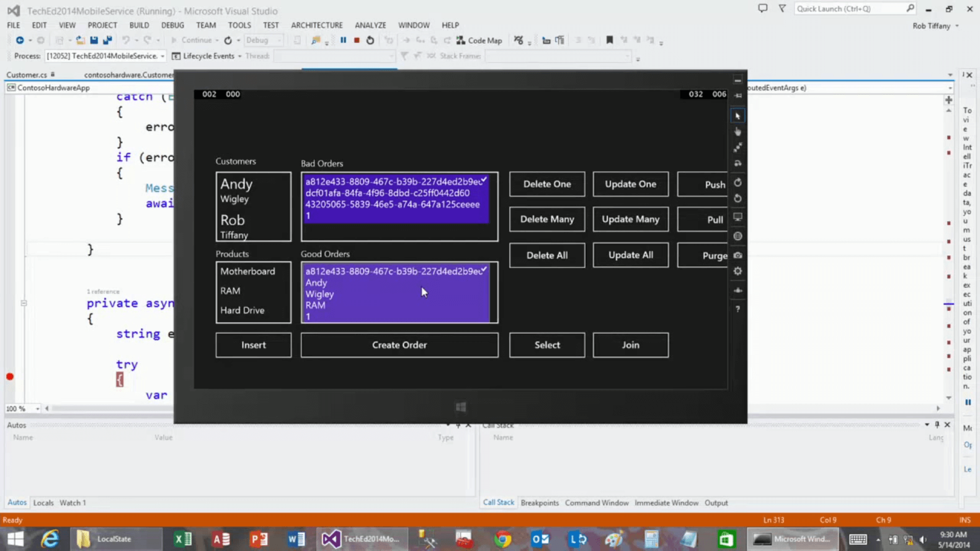Open simulator set location globe icon
Screen dimensions: 980x551
click(x=738, y=236)
